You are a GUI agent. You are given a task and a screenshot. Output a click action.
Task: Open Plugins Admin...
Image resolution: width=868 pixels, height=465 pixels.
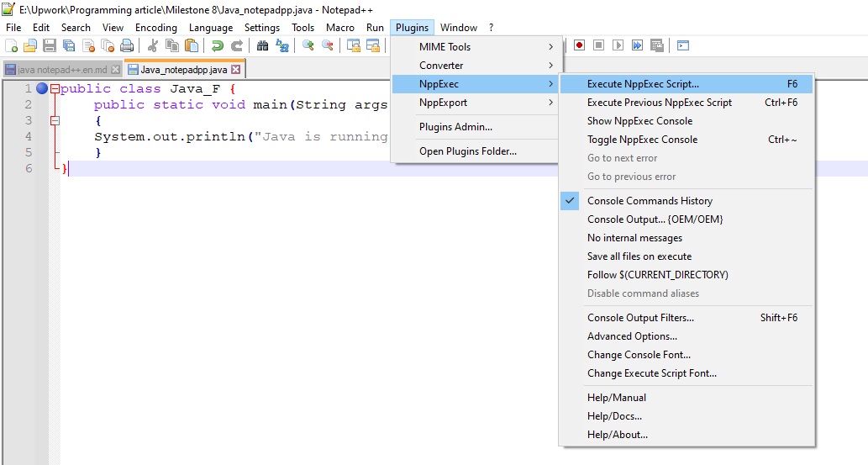[475, 127]
